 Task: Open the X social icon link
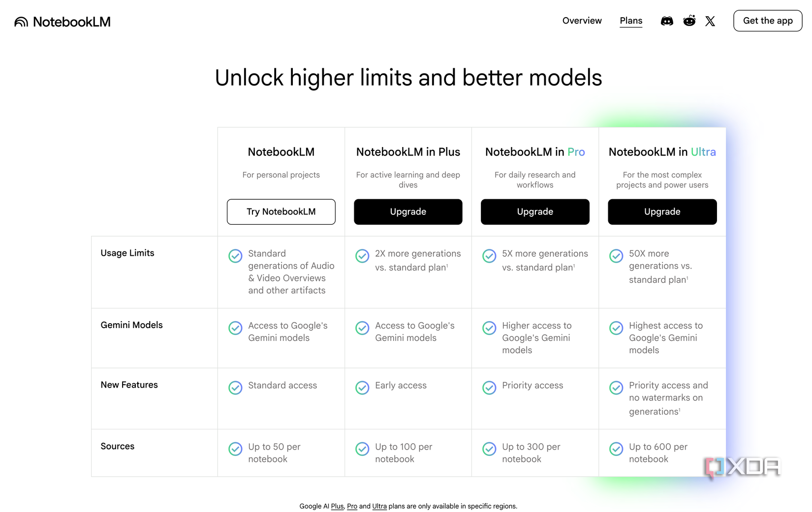(710, 21)
